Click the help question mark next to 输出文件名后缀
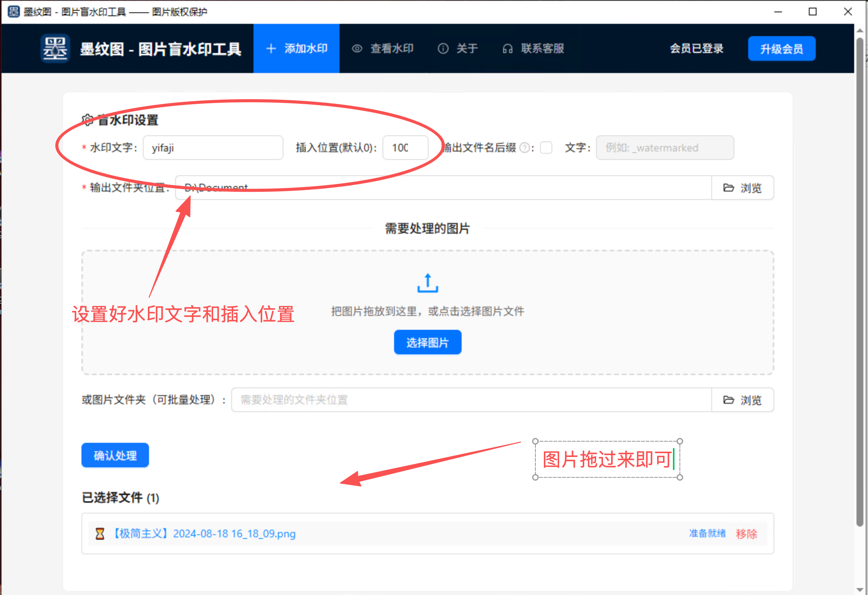The height and width of the screenshot is (595, 868). click(524, 148)
